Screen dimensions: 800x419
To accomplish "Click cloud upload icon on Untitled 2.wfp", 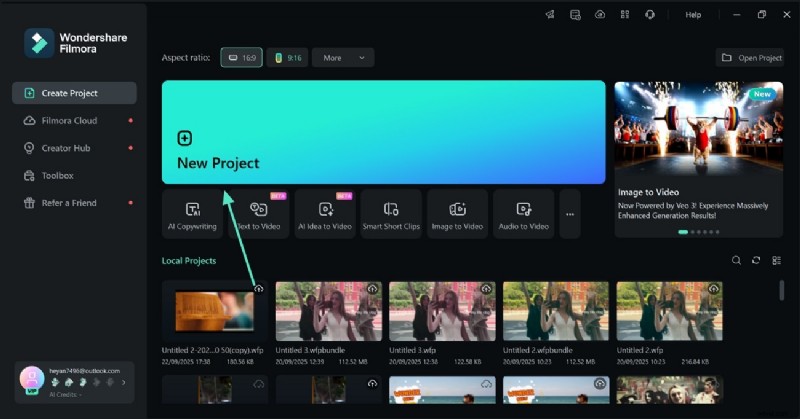I will (x=714, y=289).
